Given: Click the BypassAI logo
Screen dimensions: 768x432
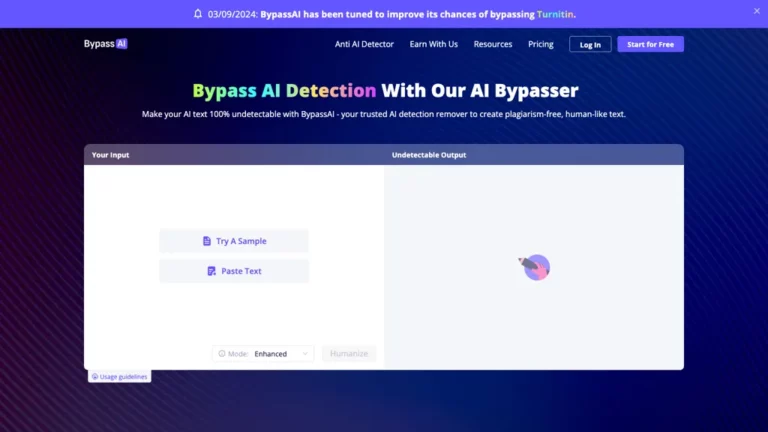Looking at the screenshot, I should pos(105,44).
